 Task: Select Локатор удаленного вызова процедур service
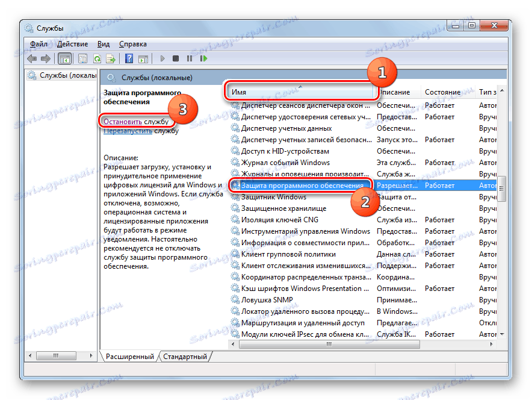pos(363,311)
